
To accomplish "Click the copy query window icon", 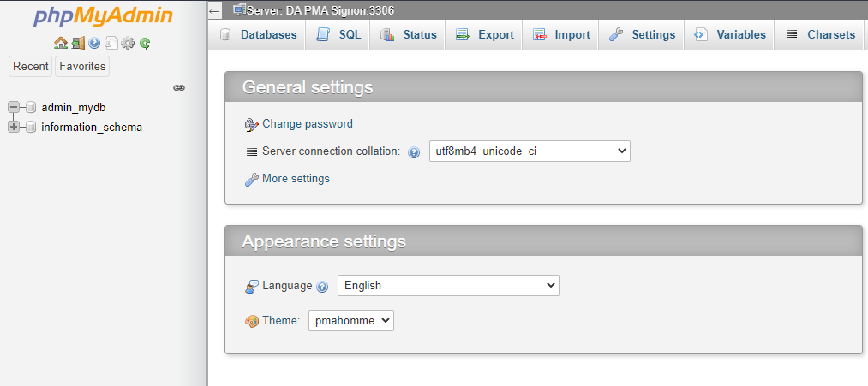I will point(111,43).
